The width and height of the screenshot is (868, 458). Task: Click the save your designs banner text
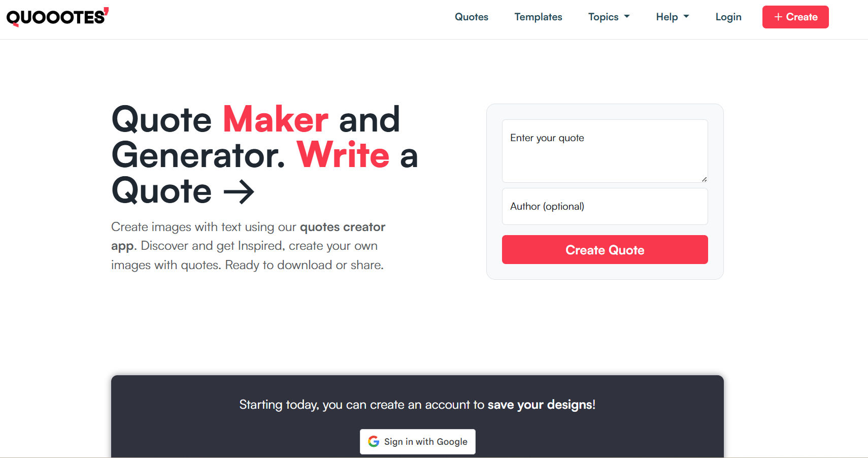click(541, 405)
